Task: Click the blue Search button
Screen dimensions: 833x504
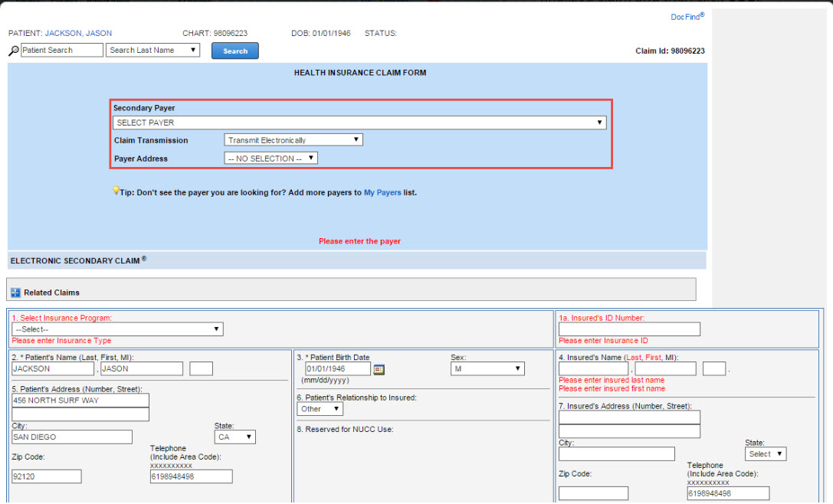Action: (x=235, y=51)
